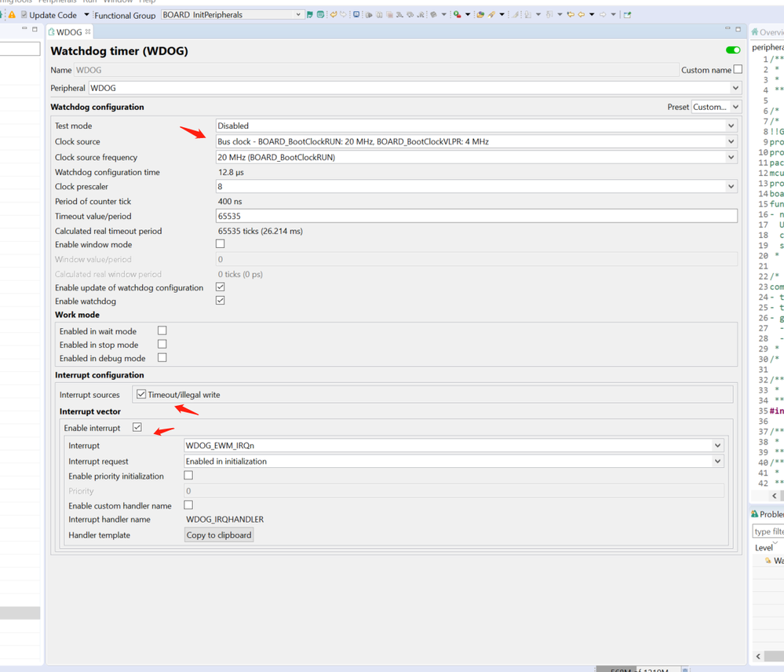Click the blue monitor toolbar icon
This screenshot has height=672, width=784.
pos(356,14)
